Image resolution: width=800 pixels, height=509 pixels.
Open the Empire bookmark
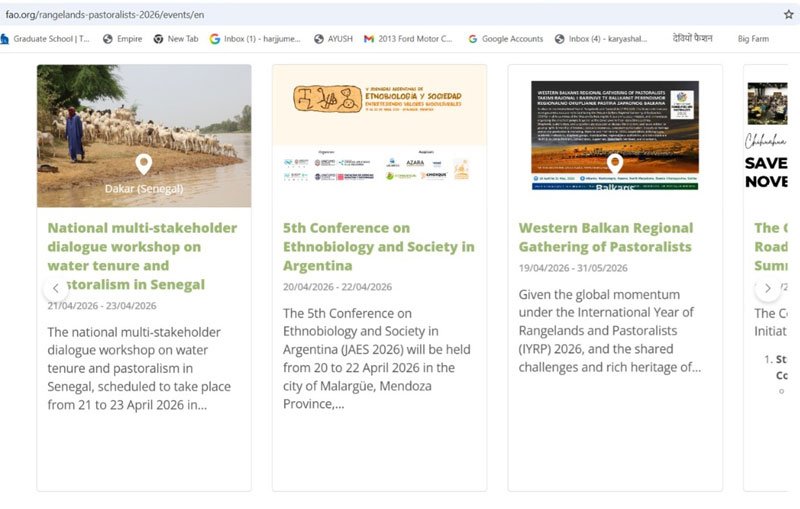click(122, 39)
